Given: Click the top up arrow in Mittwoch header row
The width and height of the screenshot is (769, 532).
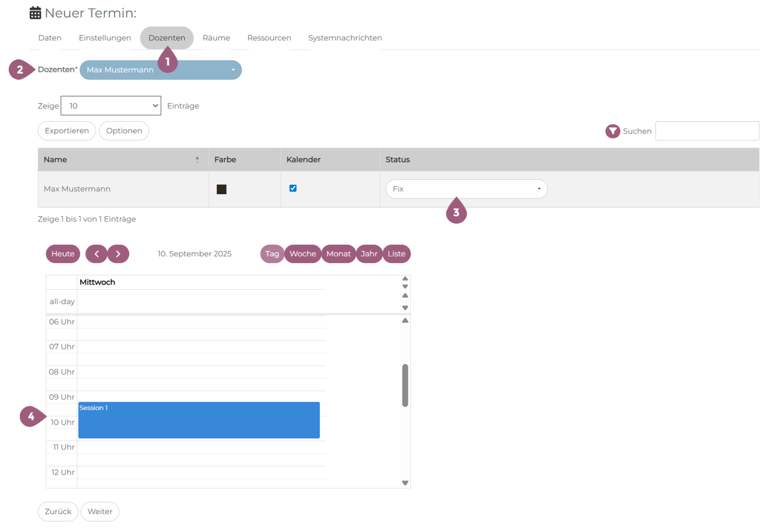Looking at the screenshot, I should point(405,279).
